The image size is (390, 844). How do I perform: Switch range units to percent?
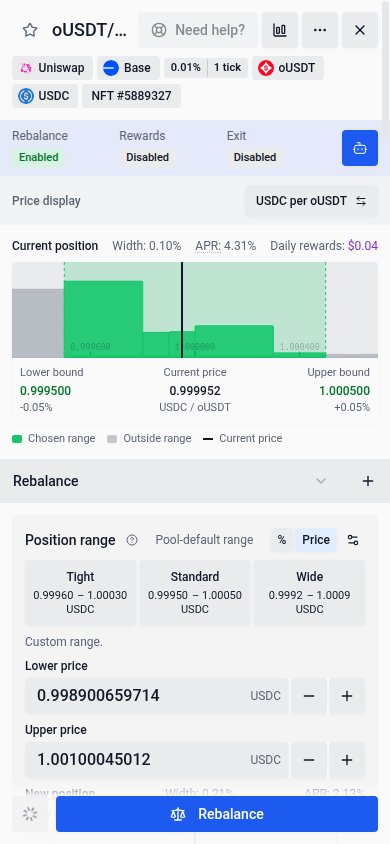point(282,540)
